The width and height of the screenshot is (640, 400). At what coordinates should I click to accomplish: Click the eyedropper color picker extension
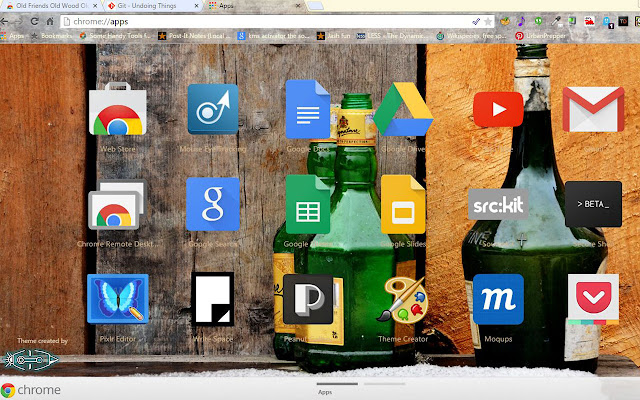pyautogui.click(x=555, y=21)
